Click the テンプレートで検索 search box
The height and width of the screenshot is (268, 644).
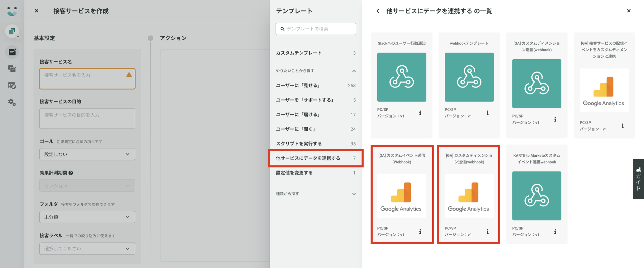pyautogui.click(x=316, y=29)
